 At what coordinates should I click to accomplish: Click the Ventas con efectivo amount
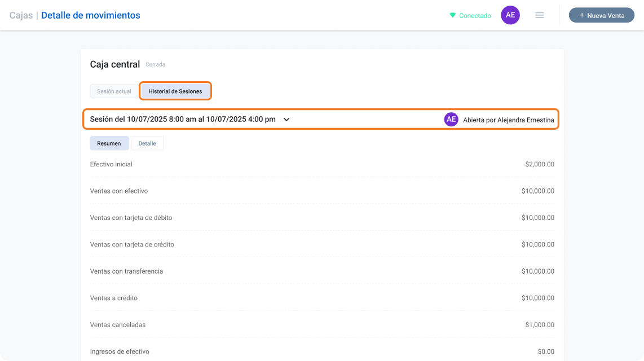[x=538, y=191]
